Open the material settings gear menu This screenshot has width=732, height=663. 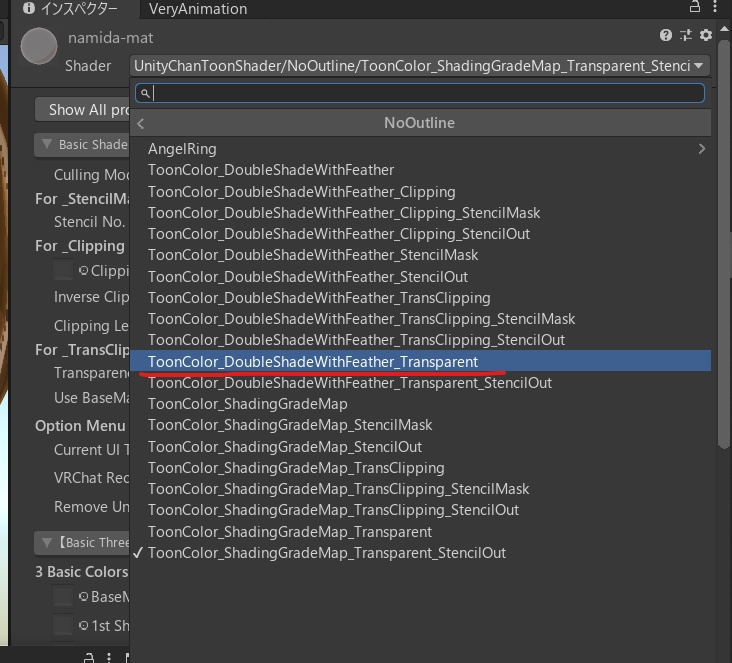[706, 35]
